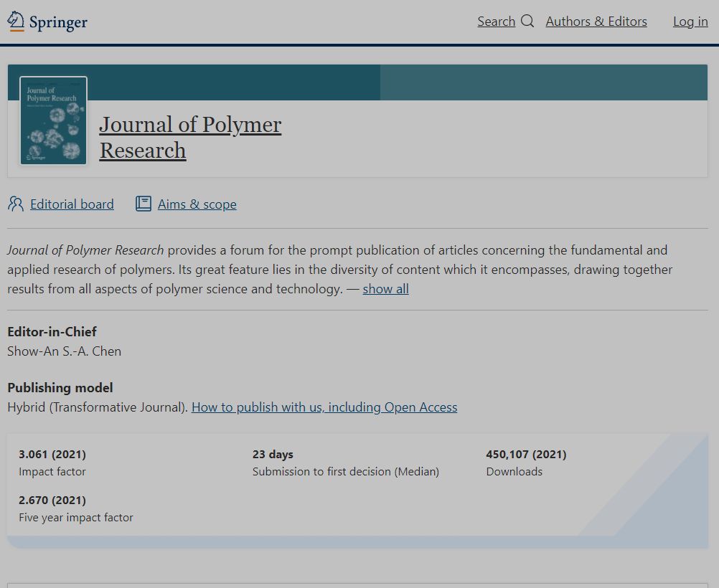View the Aims & scope section
Screen dimensions: 719x588
(x=196, y=204)
